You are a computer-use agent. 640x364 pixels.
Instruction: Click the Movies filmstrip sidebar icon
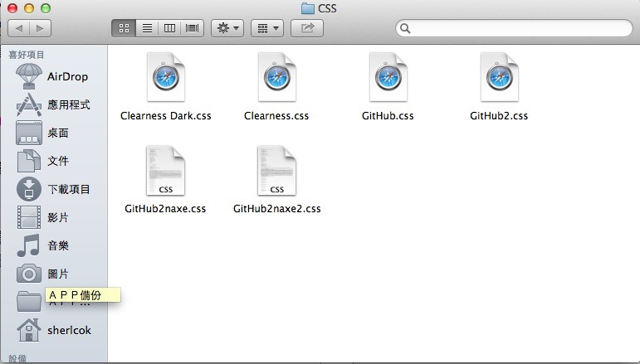point(28,217)
